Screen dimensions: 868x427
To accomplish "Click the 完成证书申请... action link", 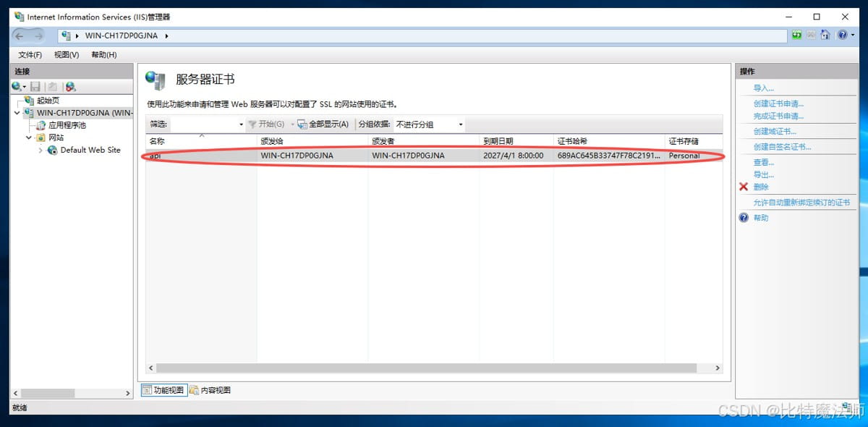I will point(779,116).
